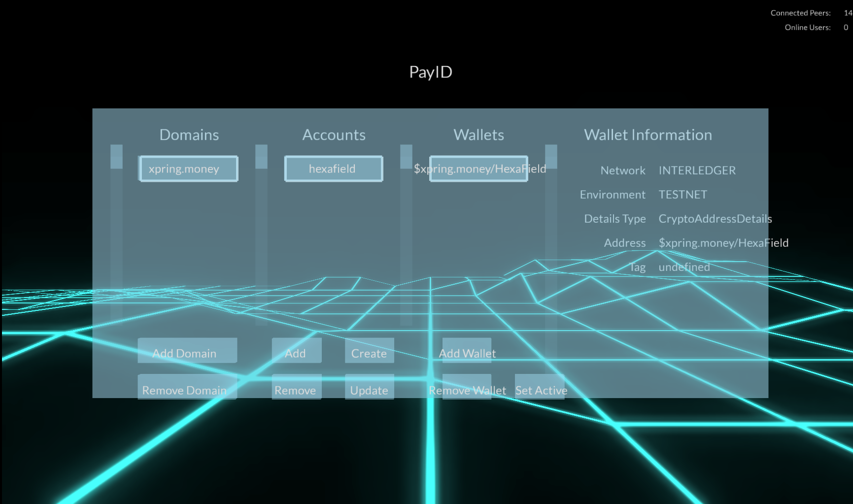Click the INTERLEDGER network value

click(x=697, y=170)
